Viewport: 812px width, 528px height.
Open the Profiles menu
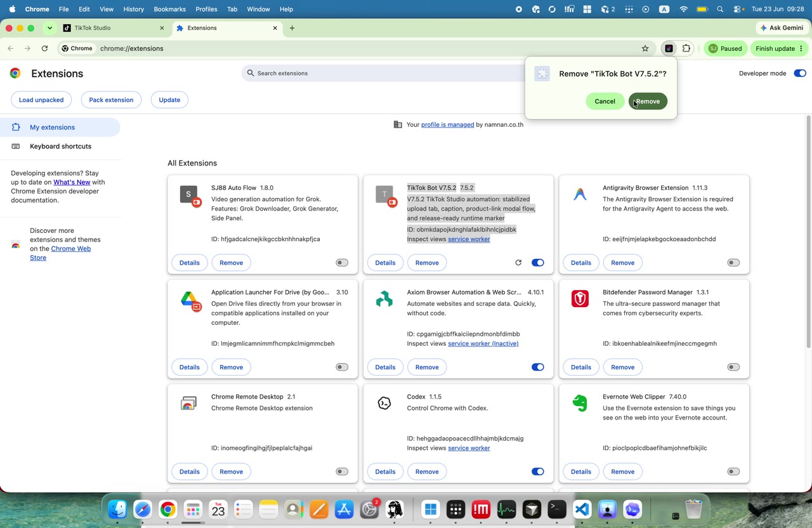(206, 9)
